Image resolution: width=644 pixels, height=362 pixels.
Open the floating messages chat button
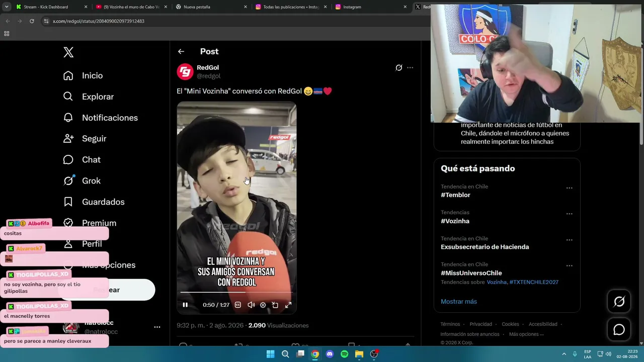(x=619, y=330)
